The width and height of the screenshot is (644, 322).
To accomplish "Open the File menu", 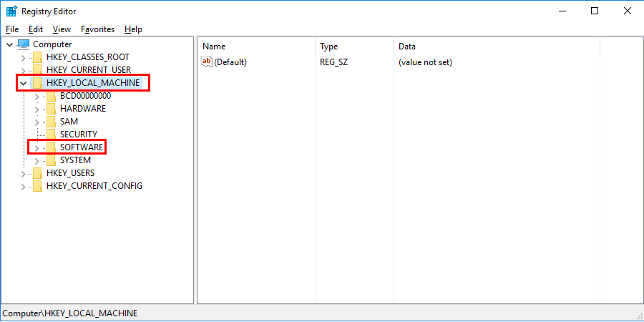I will [12, 29].
